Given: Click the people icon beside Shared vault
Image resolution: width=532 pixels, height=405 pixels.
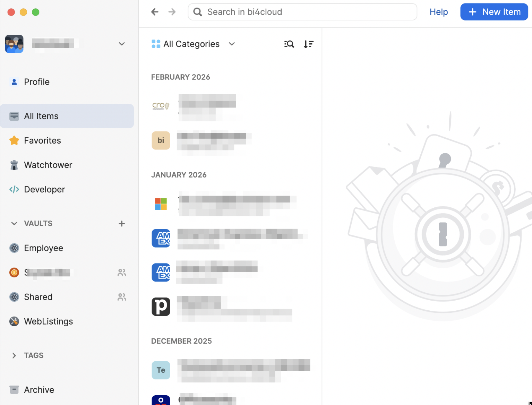Looking at the screenshot, I should 122,297.
